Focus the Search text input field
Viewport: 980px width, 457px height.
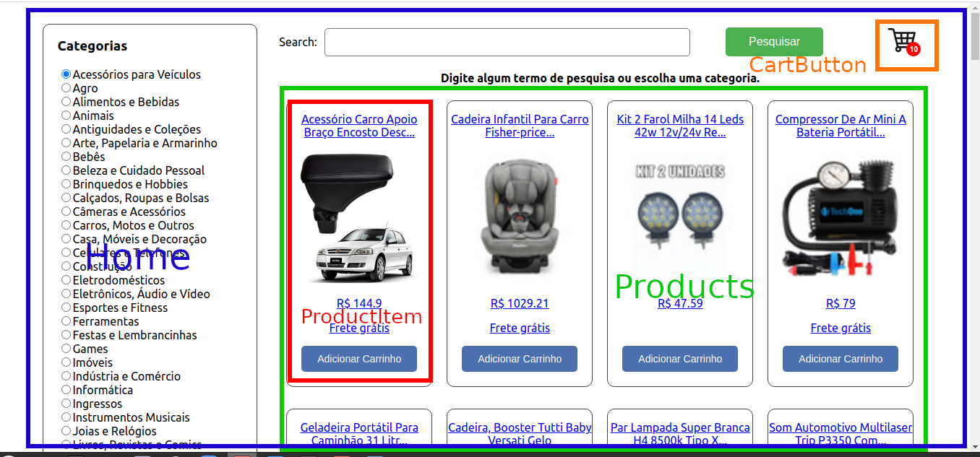[x=507, y=42]
